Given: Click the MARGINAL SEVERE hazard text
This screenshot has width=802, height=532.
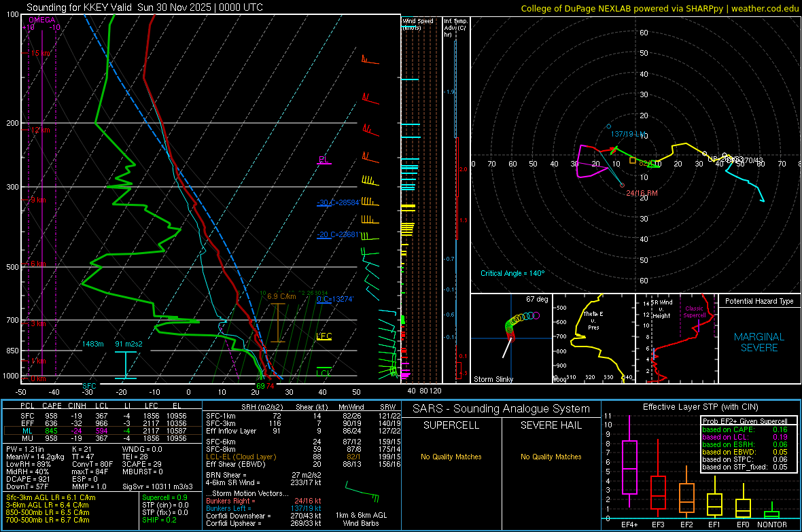Looking at the screenshot, I should [759, 342].
